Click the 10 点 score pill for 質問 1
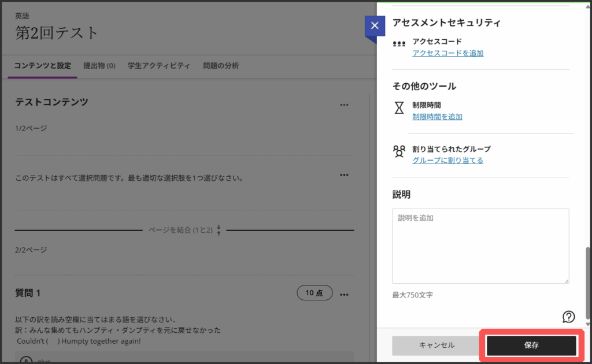This screenshot has width=592, height=364. pyautogui.click(x=314, y=293)
